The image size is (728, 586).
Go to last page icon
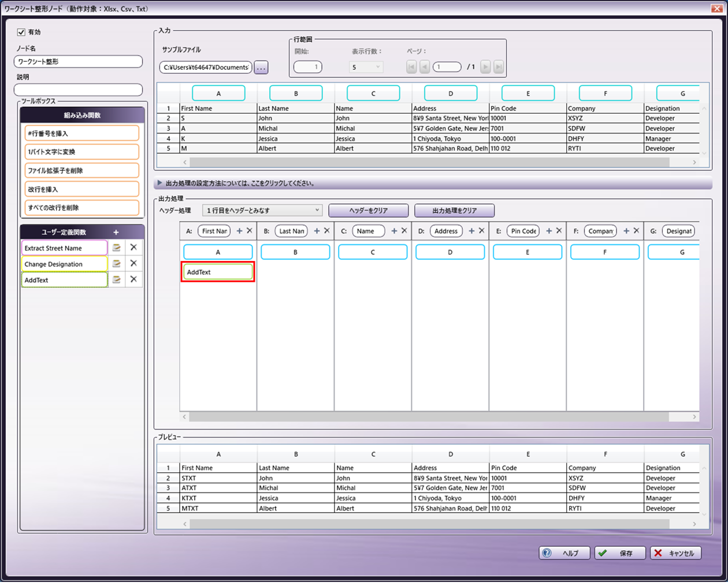click(498, 67)
